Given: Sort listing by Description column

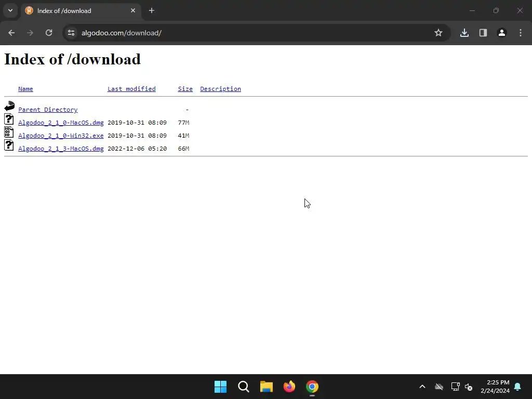Looking at the screenshot, I should [220, 89].
